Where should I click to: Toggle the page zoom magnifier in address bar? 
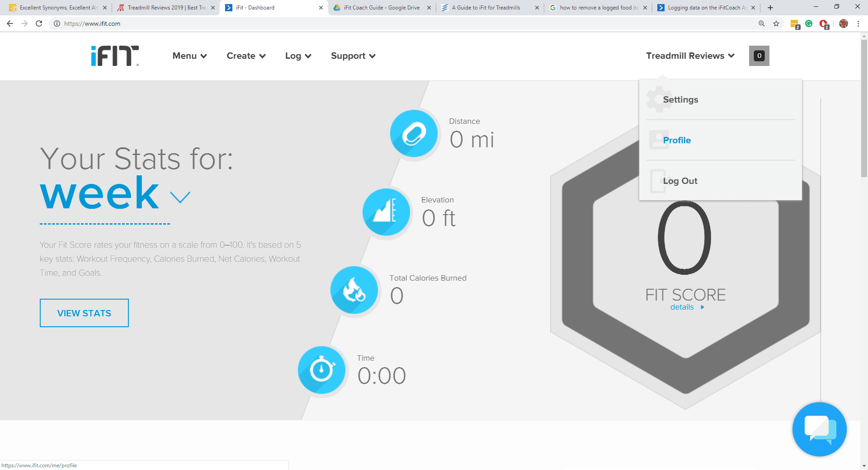click(x=762, y=23)
